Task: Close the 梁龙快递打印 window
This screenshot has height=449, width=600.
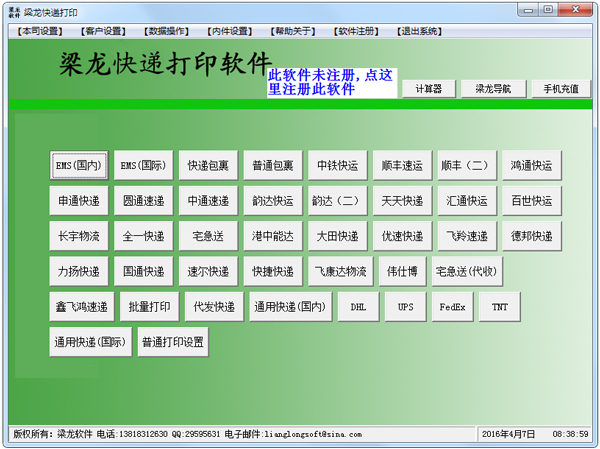Action: click(x=575, y=10)
